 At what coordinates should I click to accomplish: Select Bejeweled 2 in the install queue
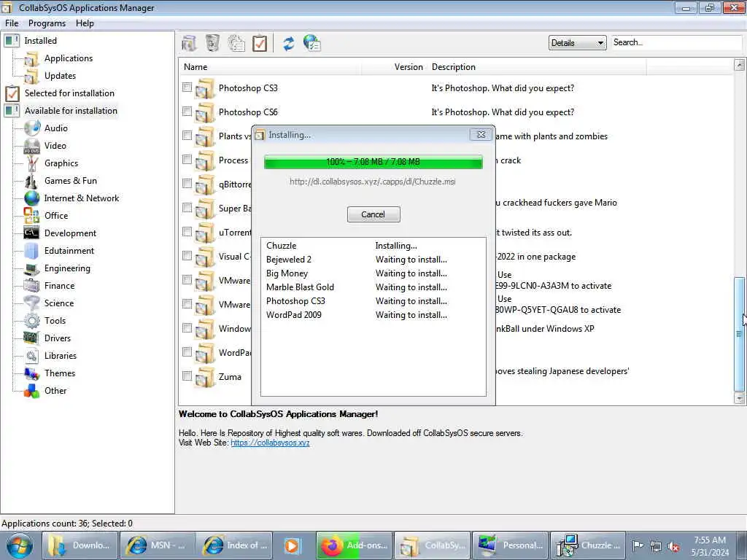(289, 260)
